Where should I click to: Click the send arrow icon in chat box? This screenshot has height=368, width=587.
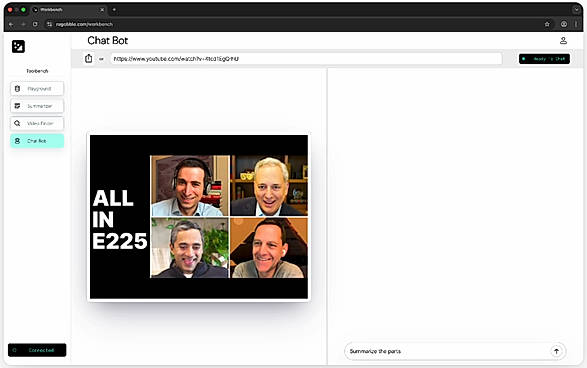tap(556, 351)
